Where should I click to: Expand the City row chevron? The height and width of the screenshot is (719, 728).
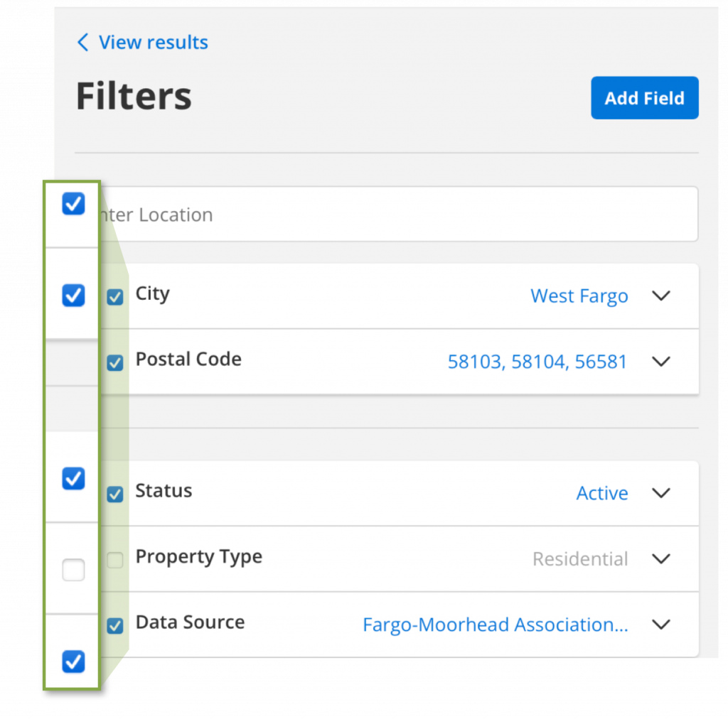point(661,296)
